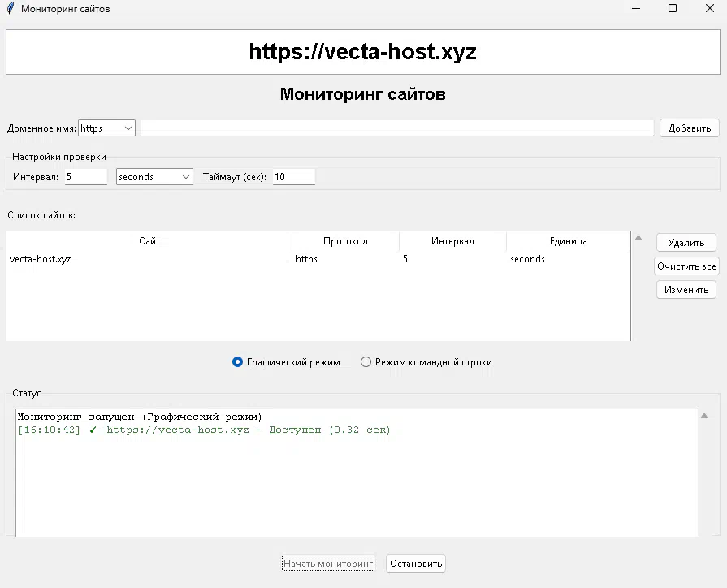
Task: Select Режим командной строки radio button
Action: 366,362
